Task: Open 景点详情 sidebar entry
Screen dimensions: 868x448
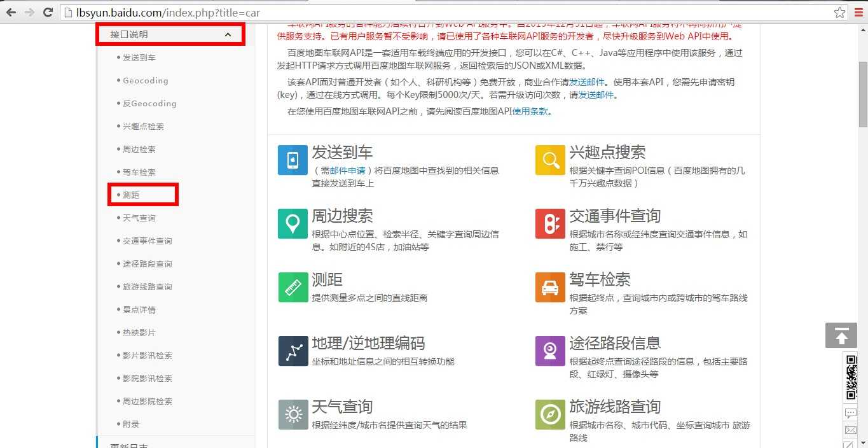Action: point(139,310)
